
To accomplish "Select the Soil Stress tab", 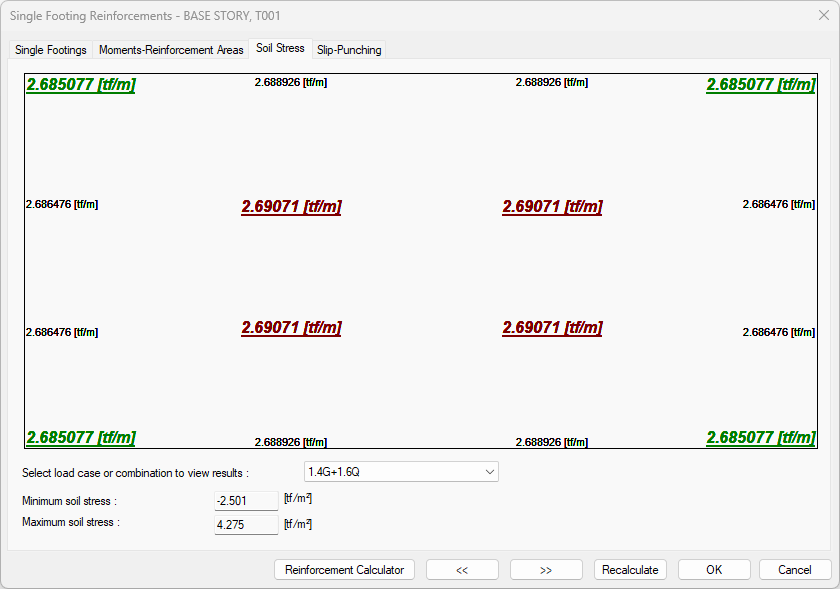I will 280,48.
